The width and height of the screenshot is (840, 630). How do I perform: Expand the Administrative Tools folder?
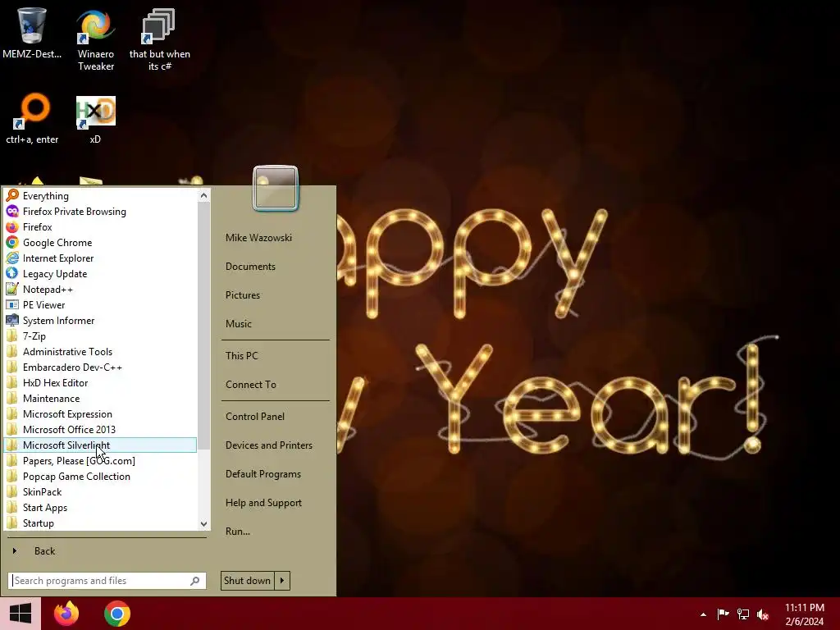click(x=100, y=351)
